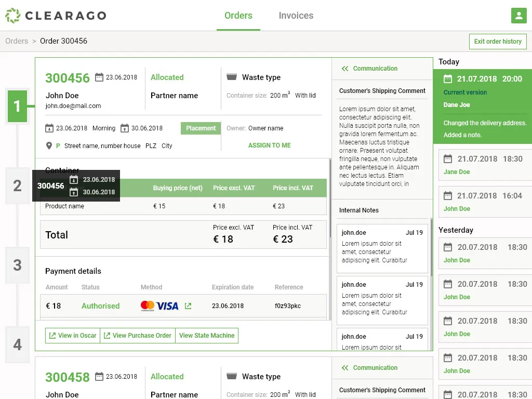The image size is (532, 399).
Task: Switch to the Orders tab
Action: coord(238,16)
